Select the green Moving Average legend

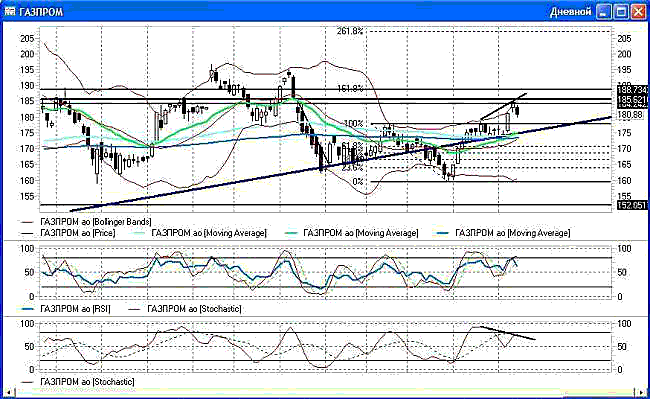352,233
